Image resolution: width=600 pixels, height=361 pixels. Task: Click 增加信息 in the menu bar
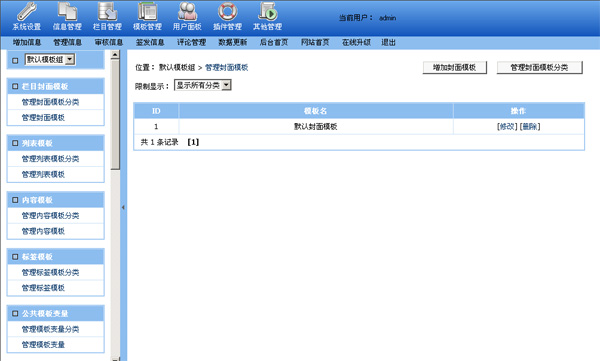(x=27, y=42)
